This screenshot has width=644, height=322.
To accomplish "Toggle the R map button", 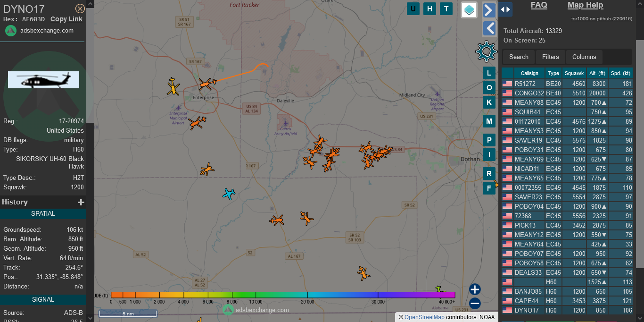I will coord(489,174).
